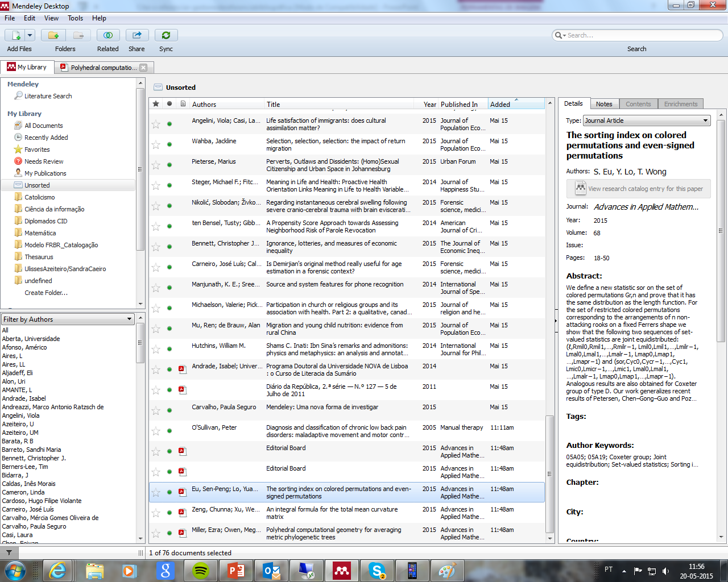The height and width of the screenshot is (582, 728).
Task: Click the create new folder icon
Action: [x=53, y=35]
